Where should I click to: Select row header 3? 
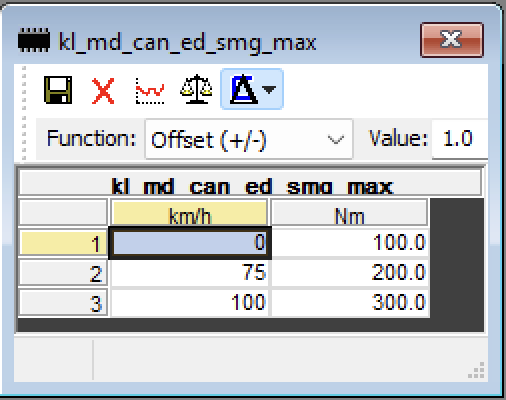point(63,303)
